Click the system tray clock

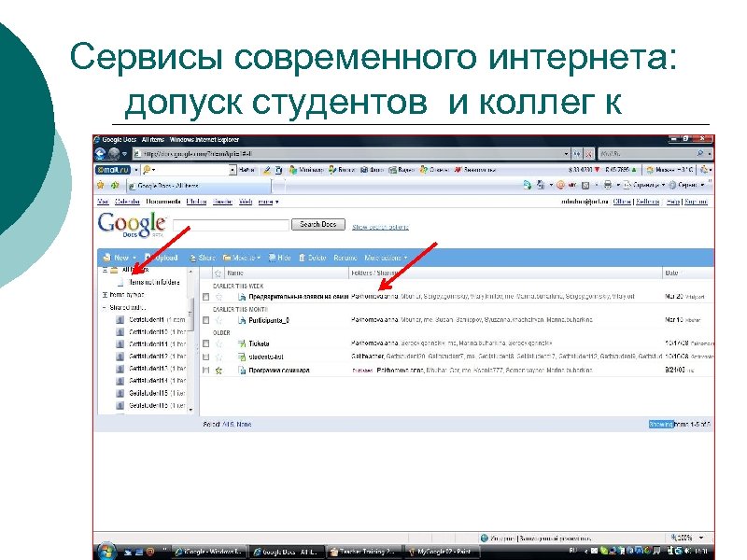coord(700,551)
